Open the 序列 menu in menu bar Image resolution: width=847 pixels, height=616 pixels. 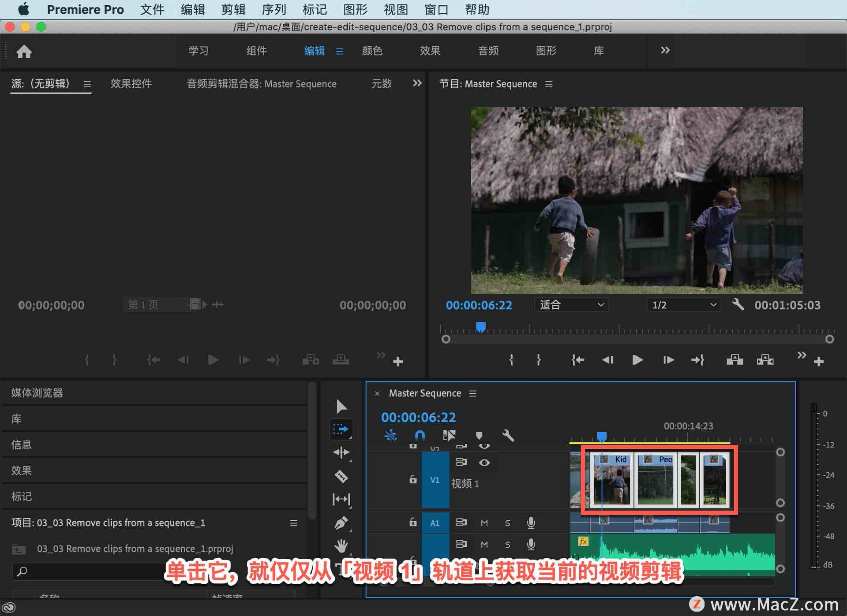(x=274, y=9)
